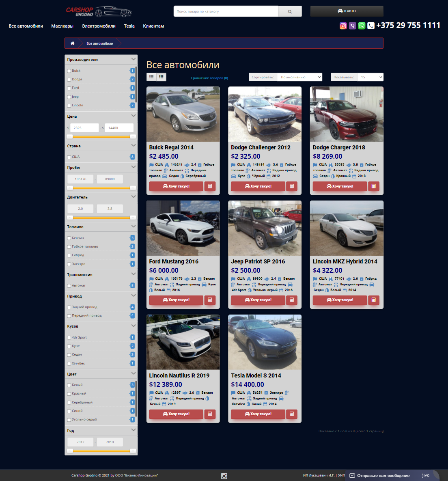Open the 0 АВТО cart button
The height and width of the screenshot is (481, 448).
(x=347, y=11)
